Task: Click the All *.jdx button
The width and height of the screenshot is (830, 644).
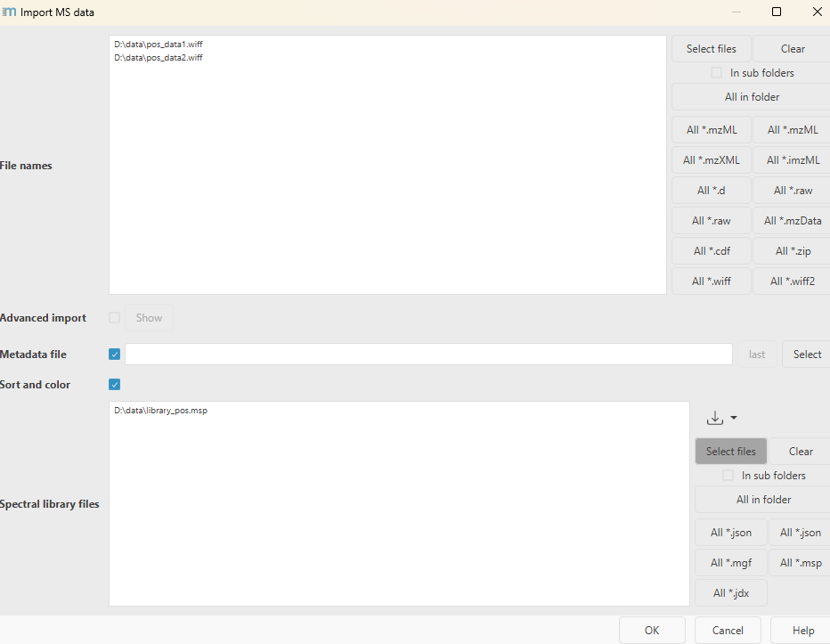Action: coord(731,593)
